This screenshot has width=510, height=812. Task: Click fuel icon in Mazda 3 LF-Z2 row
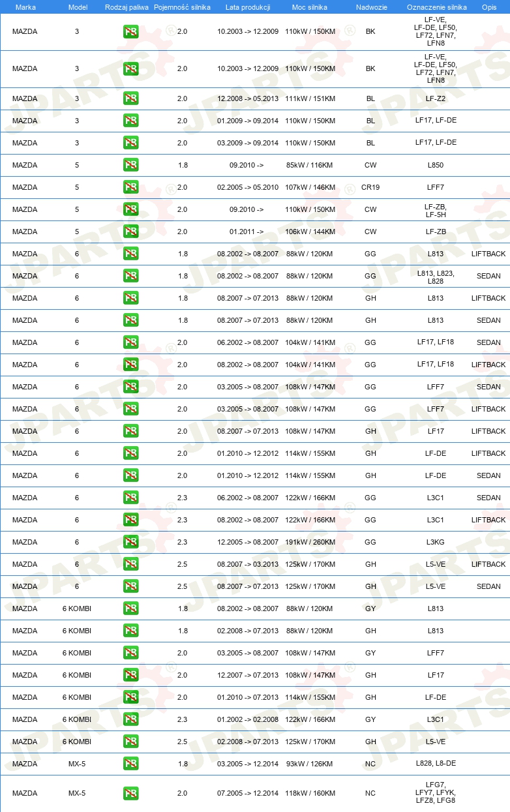pyautogui.click(x=130, y=98)
